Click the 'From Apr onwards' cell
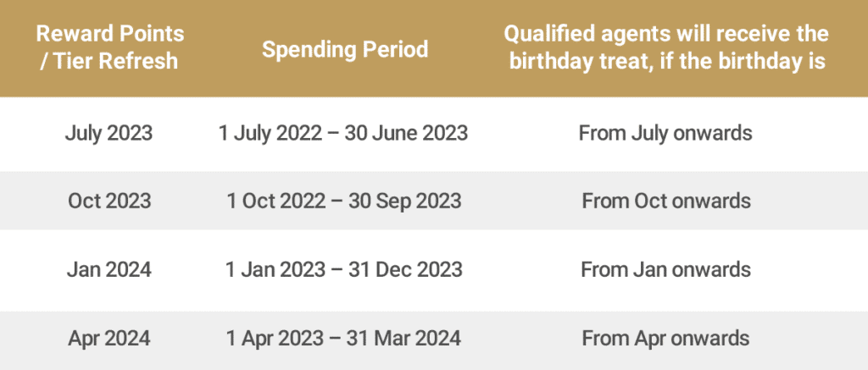This screenshot has height=370, width=868. coord(666,338)
